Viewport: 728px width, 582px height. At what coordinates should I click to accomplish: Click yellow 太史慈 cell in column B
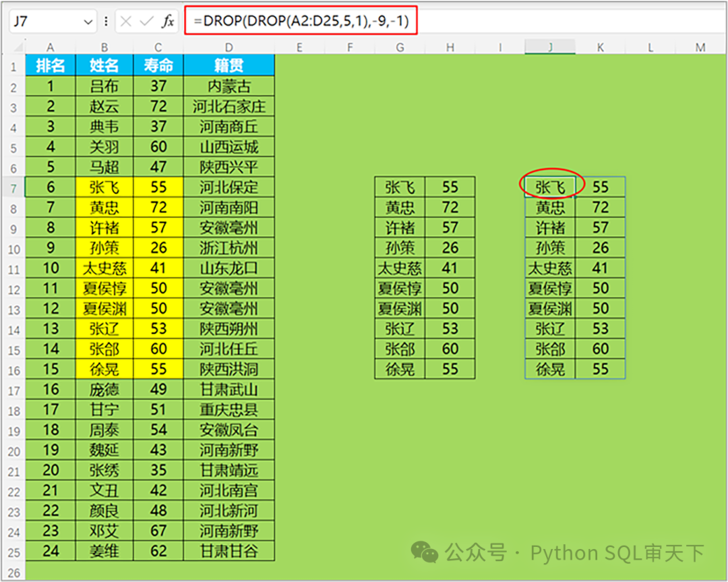104,268
